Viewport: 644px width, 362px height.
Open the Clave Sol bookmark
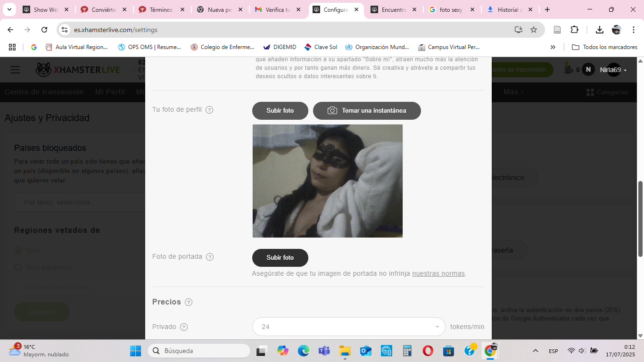[x=321, y=47]
